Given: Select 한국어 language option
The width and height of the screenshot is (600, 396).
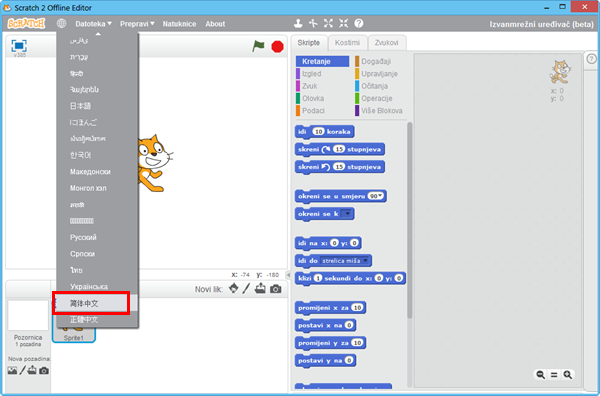Looking at the screenshot, I should pyautogui.click(x=97, y=155).
